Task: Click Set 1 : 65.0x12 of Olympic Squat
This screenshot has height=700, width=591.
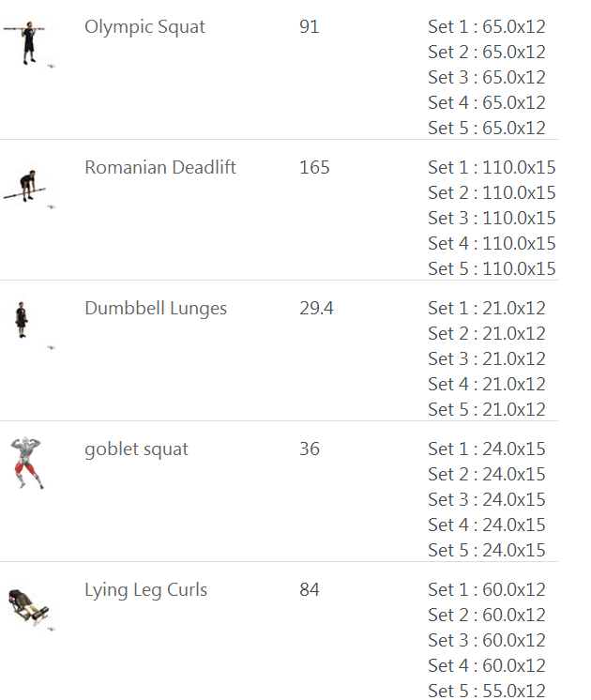Action: pyautogui.click(x=487, y=27)
